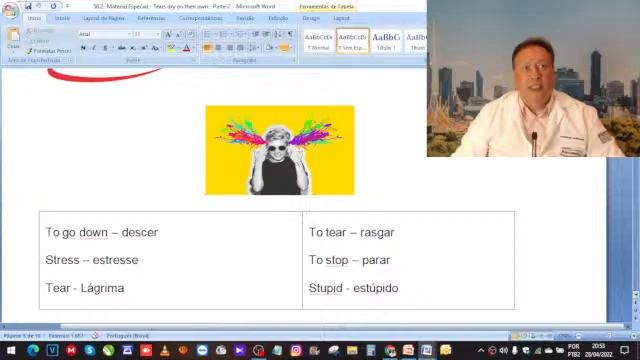Increase paragraph indent
The width and height of the screenshot is (640, 360).
tap(266, 34)
